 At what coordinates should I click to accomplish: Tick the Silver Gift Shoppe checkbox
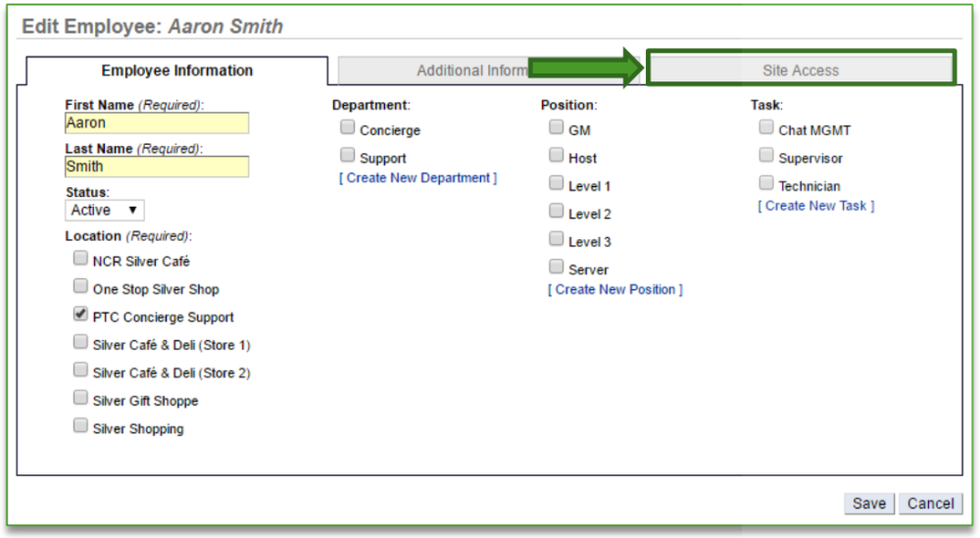pyautogui.click(x=79, y=399)
